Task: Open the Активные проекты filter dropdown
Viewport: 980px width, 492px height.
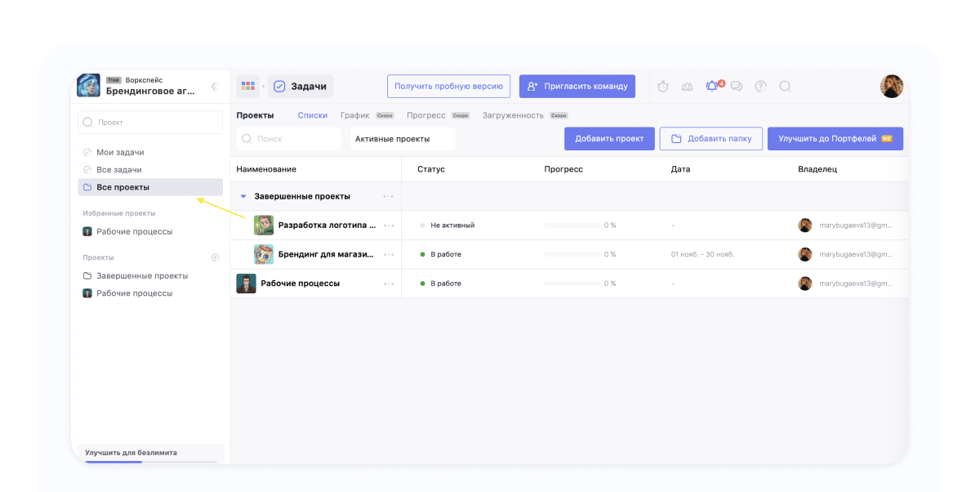Action: coord(402,139)
